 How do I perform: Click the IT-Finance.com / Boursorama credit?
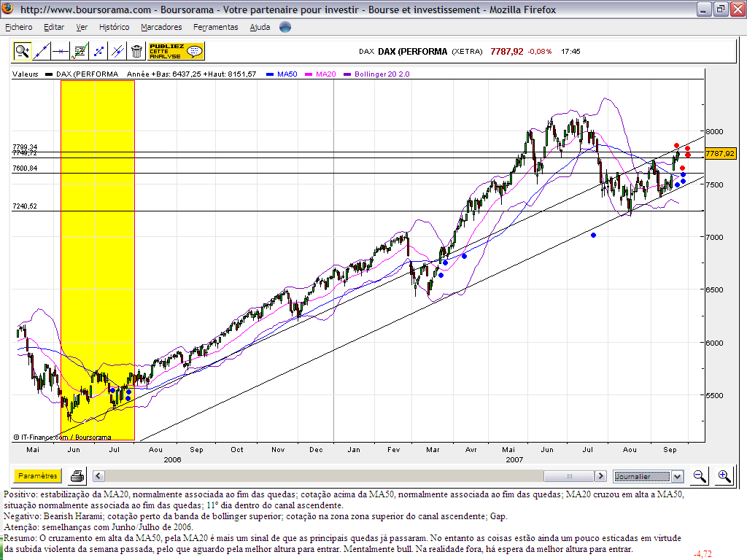(x=62, y=437)
